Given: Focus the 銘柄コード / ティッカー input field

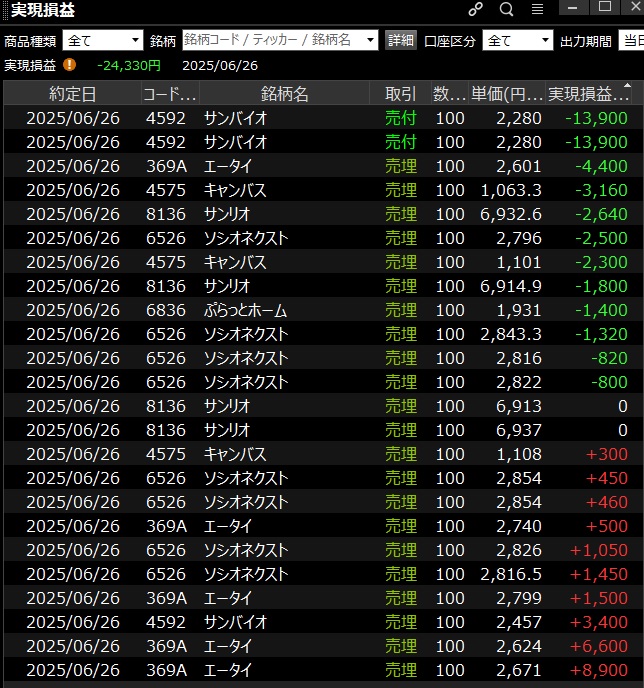Looking at the screenshot, I should (x=273, y=40).
